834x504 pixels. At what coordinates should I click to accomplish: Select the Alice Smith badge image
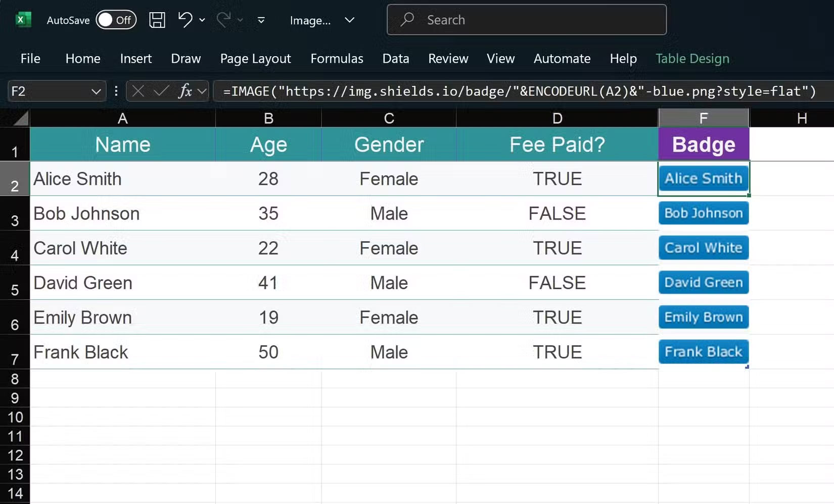(703, 178)
